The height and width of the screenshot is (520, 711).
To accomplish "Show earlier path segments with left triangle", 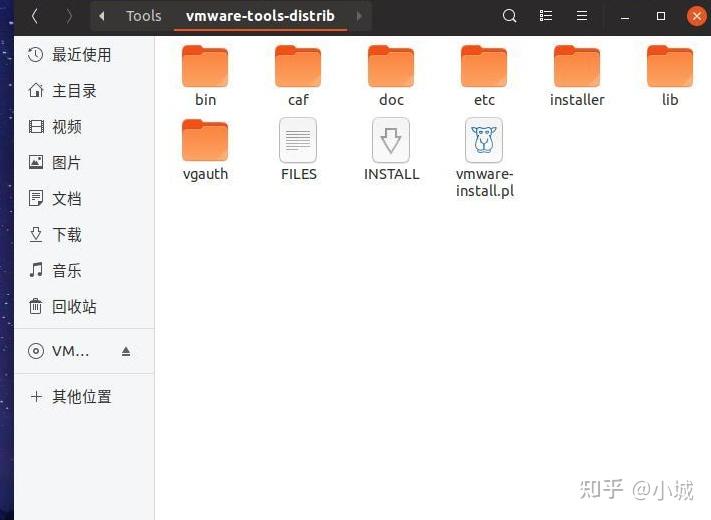I will click(102, 16).
